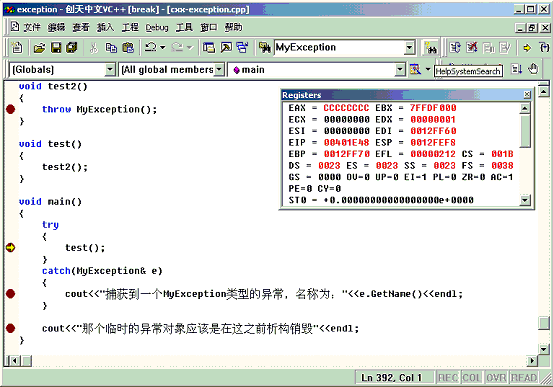Click the editor horizontal scroll-right arrow
The height and width of the screenshot is (387, 553).
tap(532, 361)
